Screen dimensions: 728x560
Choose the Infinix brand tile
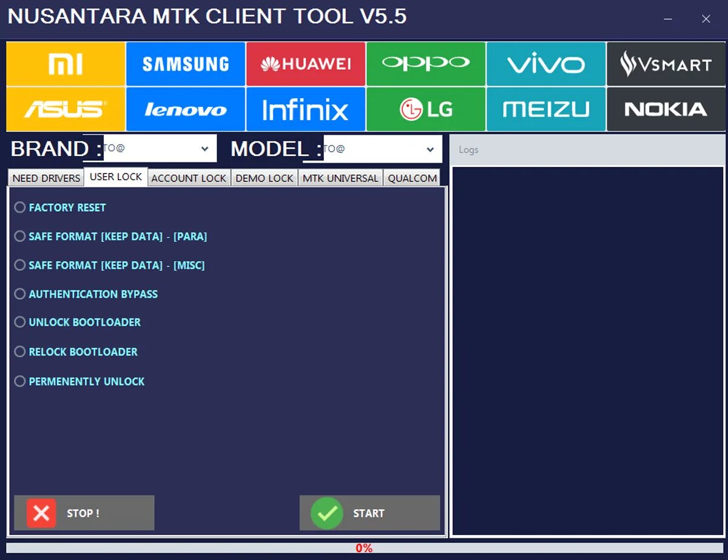tap(306, 109)
